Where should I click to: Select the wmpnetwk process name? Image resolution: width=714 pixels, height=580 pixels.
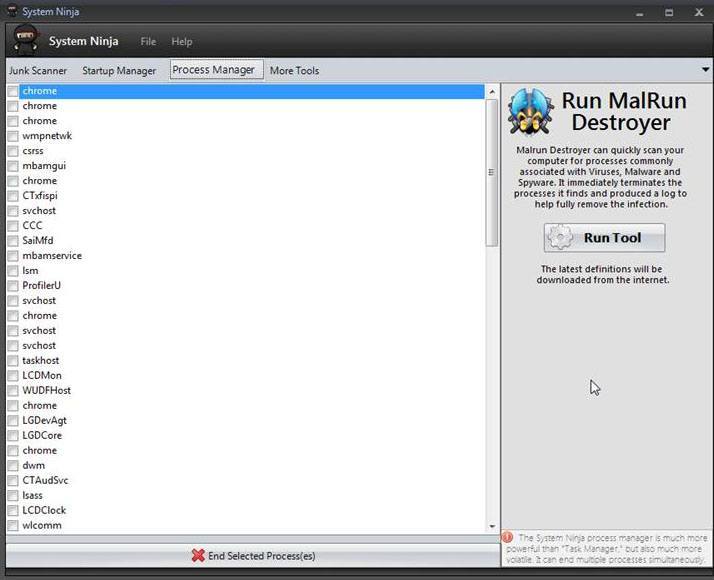pos(47,136)
